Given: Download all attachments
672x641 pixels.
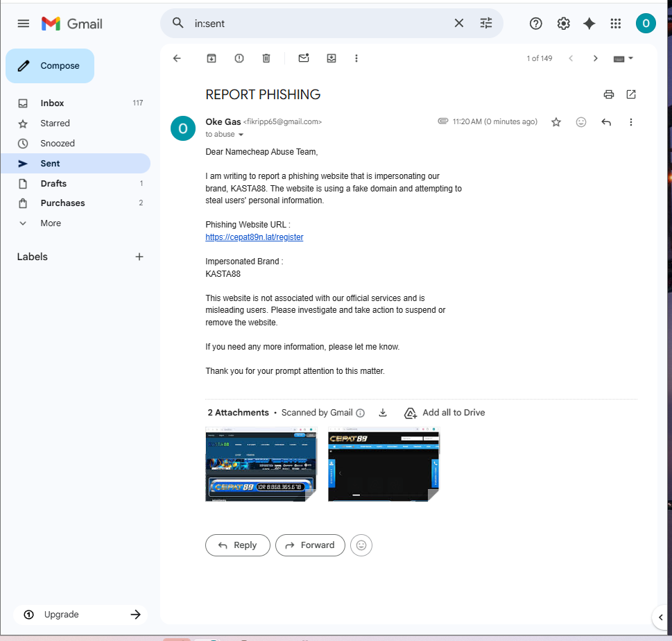Looking at the screenshot, I should coord(383,413).
